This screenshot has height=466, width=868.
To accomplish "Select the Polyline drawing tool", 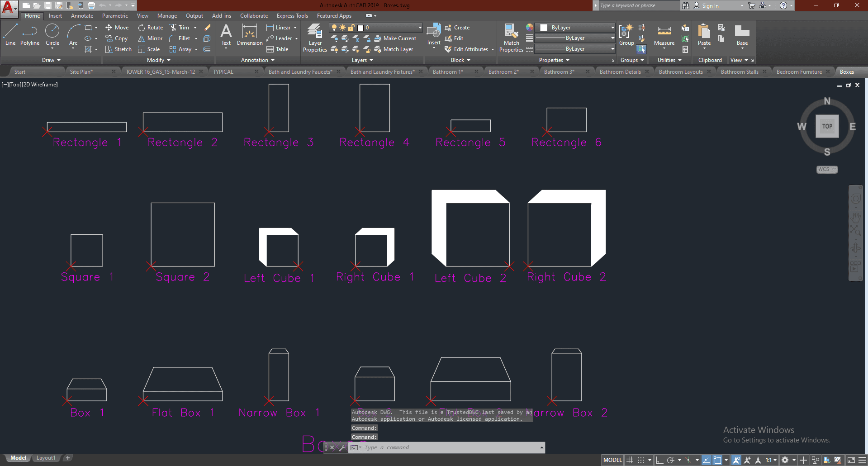I will pyautogui.click(x=30, y=35).
